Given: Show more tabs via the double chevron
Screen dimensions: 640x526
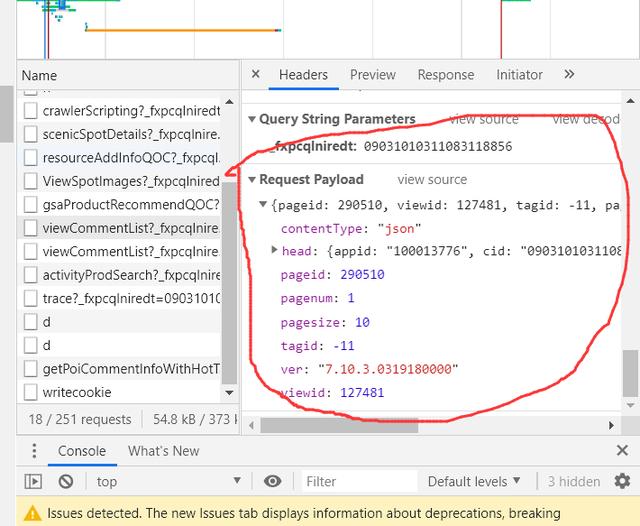Looking at the screenshot, I should click(x=569, y=74).
